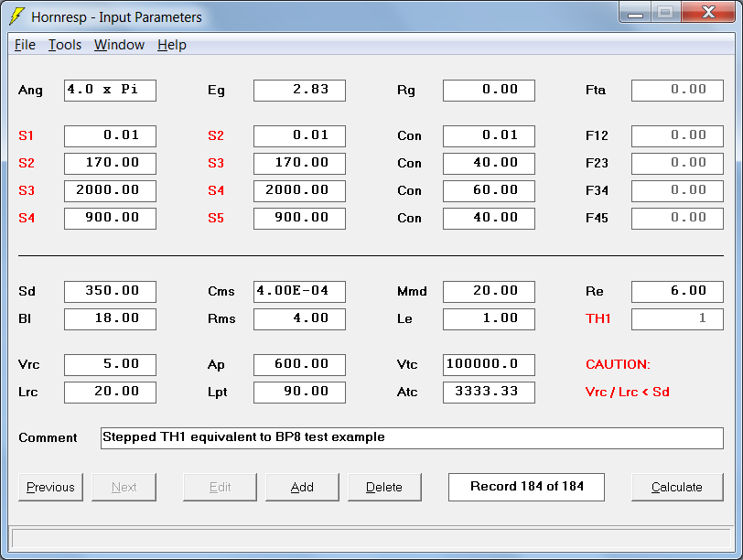Open the Help menu
Screen dimensions: 743x560
[171, 45]
